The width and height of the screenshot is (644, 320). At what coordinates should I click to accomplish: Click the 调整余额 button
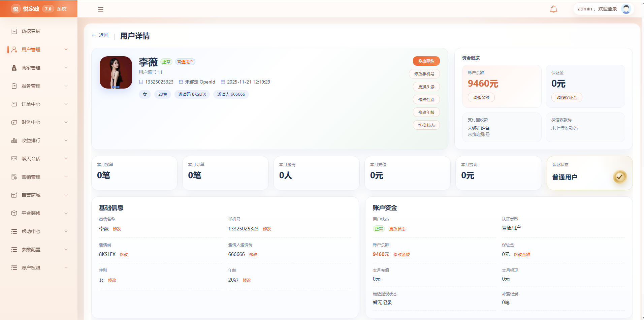coord(481,97)
